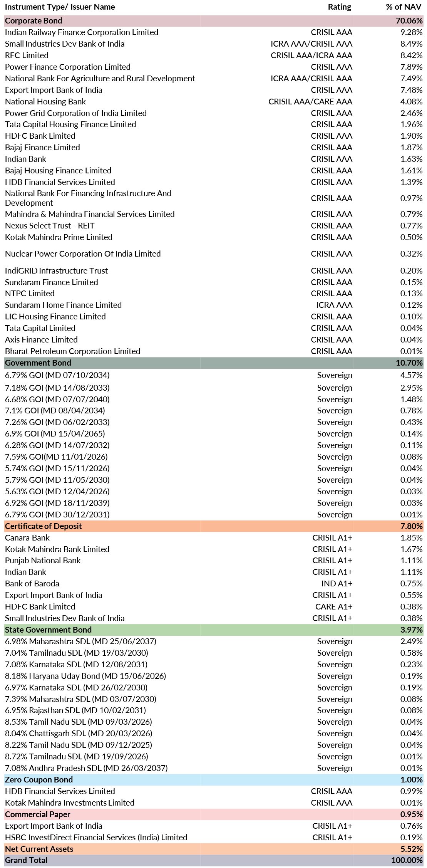Click the 100.00% grand total value
Viewport: 427px width, 868px height.
(407, 860)
